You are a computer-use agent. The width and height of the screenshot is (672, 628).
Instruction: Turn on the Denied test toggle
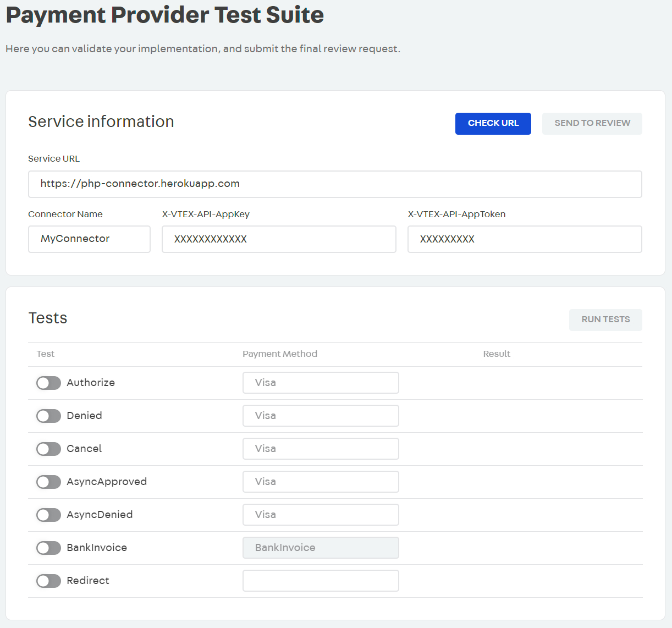pos(48,416)
